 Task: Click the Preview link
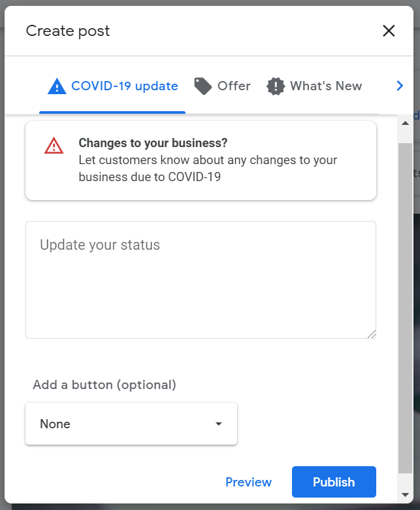click(x=248, y=482)
